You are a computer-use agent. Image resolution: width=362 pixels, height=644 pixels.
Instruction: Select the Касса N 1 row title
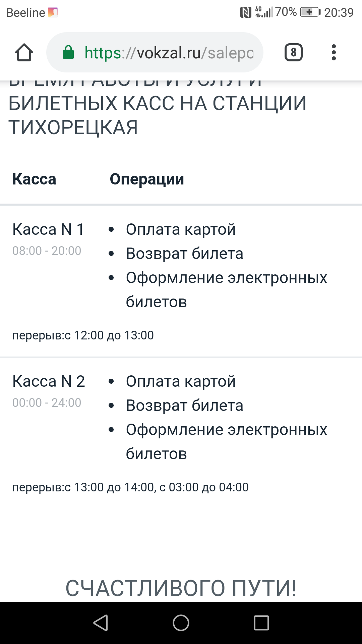coord(48,229)
